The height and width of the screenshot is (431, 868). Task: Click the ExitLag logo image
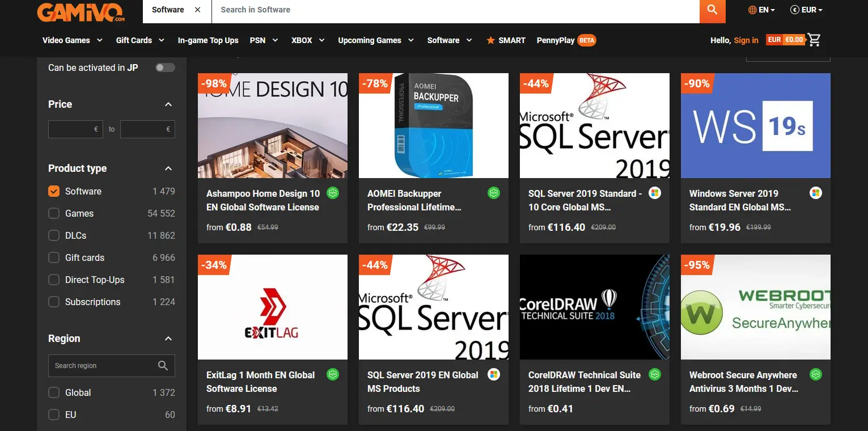pos(273,307)
